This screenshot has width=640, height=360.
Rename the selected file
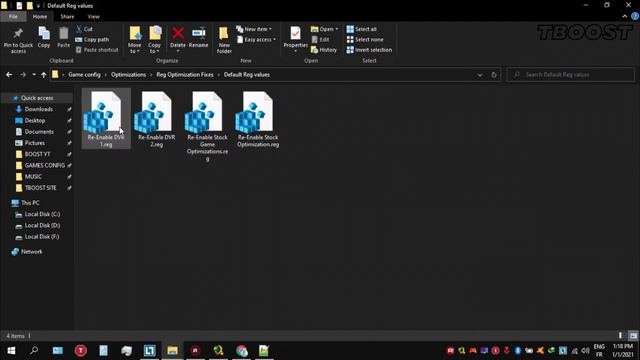198,38
